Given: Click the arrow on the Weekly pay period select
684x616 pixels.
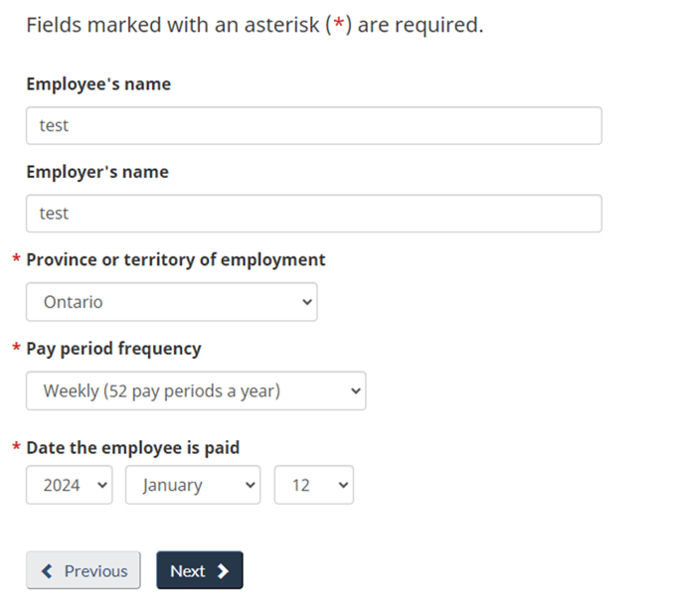Looking at the screenshot, I should (355, 391).
